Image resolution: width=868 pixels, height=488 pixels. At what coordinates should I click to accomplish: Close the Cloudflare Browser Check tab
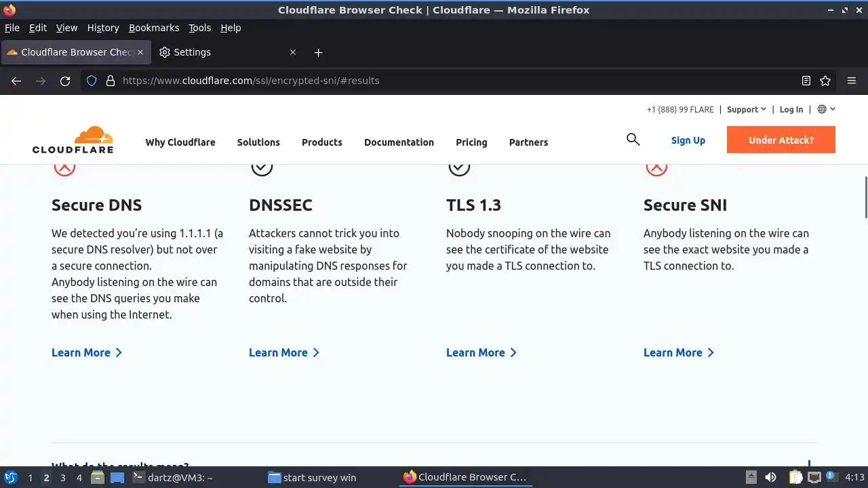point(140,52)
